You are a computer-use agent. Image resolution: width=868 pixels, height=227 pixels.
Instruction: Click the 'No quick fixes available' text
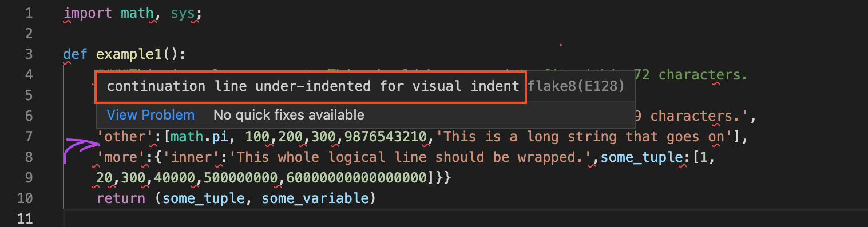[289, 115]
